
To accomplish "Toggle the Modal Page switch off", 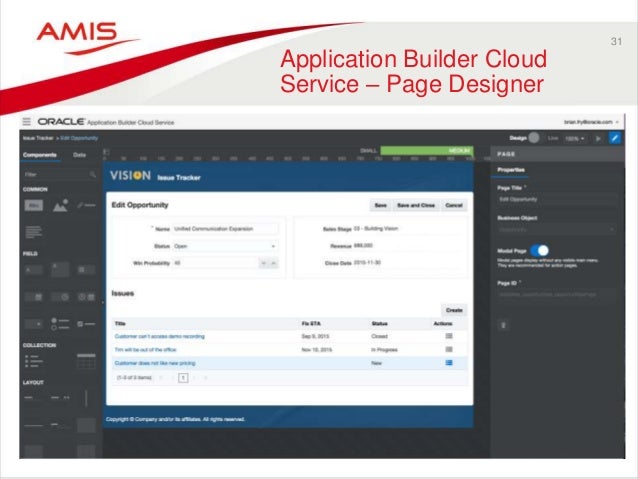I will coord(540,250).
